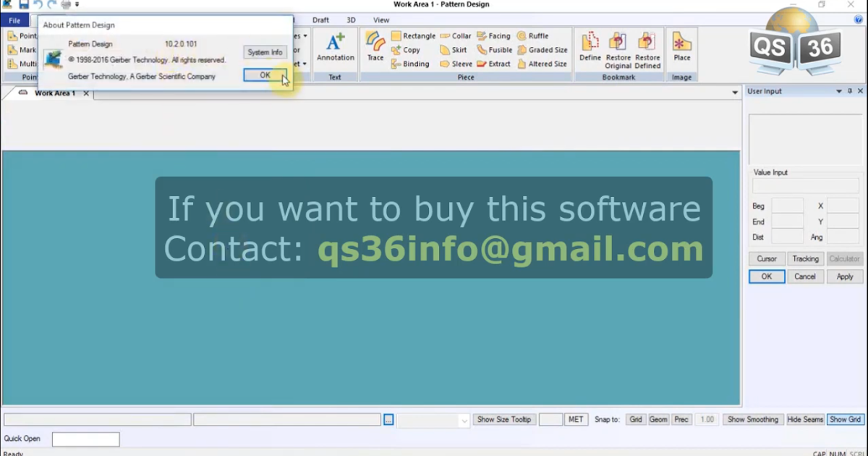Close the Work Area 1 tab

pyautogui.click(x=86, y=93)
